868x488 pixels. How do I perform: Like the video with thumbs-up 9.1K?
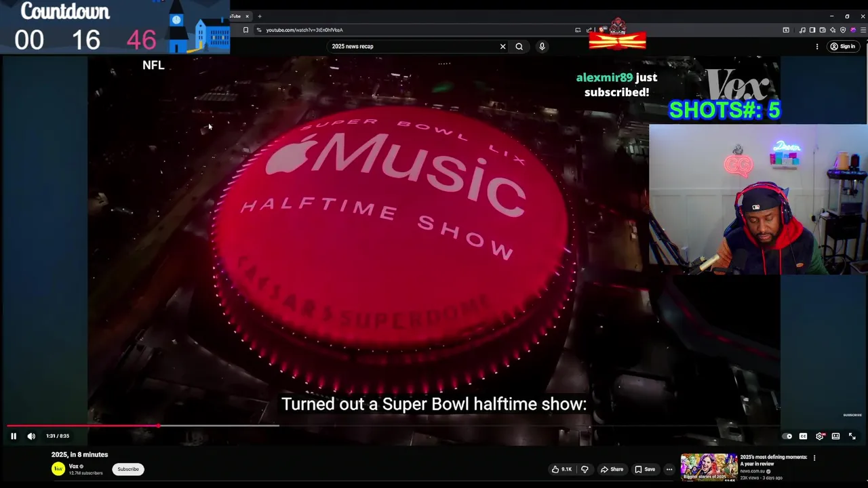561,469
